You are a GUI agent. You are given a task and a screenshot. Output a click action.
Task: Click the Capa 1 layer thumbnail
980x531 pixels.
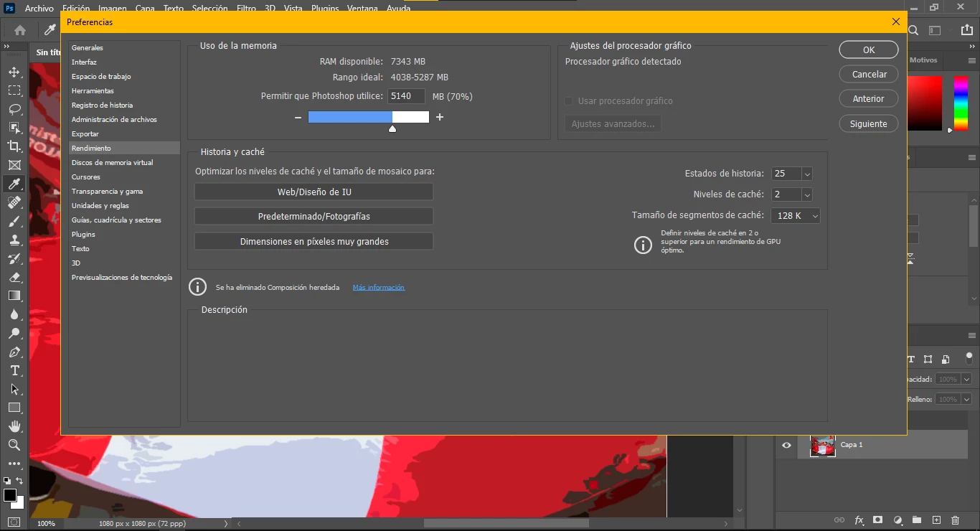coord(823,445)
